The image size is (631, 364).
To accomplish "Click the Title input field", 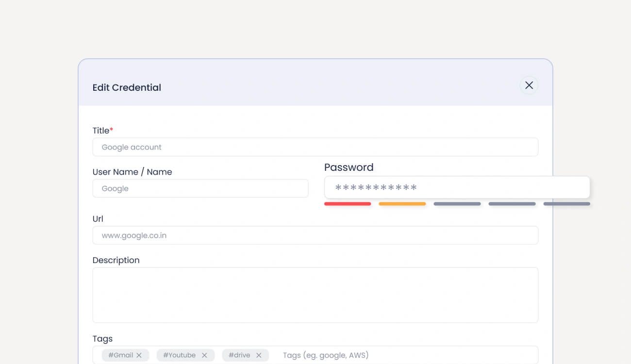I will coord(315,147).
